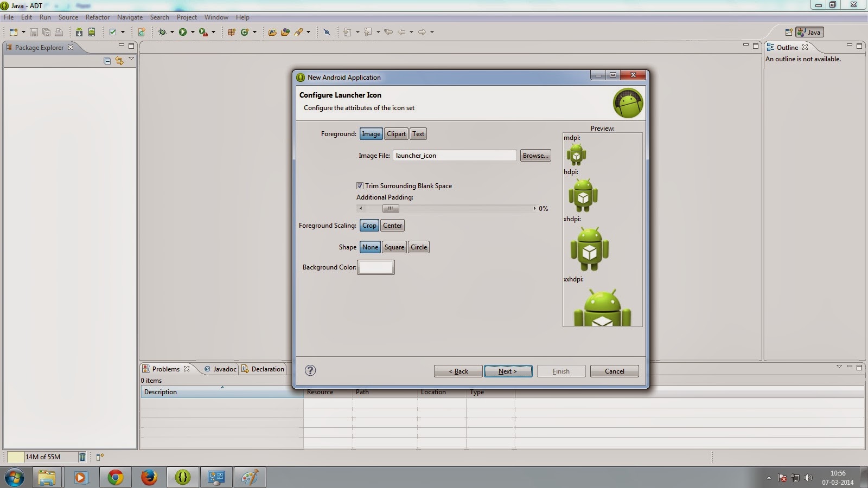Image resolution: width=868 pixels, height=488 pixels.
Task: Click the Next > button
Action: pyautogui.click(x=508, y=371)
